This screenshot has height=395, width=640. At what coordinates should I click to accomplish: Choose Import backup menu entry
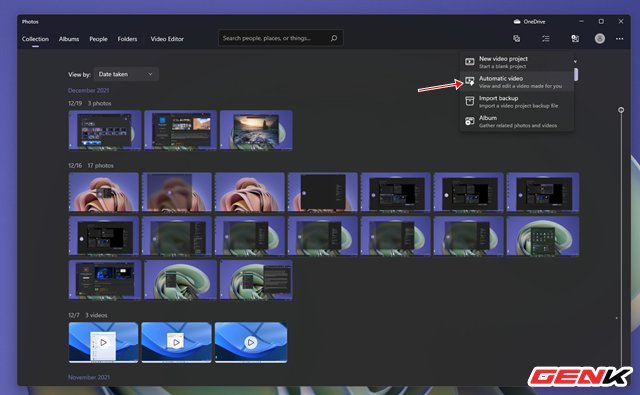[x=517, y=102]
